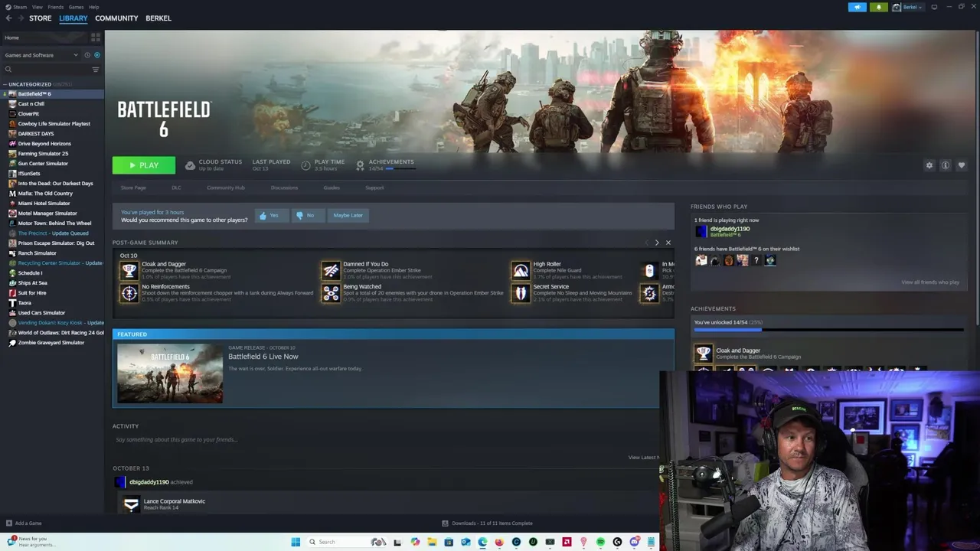Open Firefox from the taskbar

[x=499, y=543]
